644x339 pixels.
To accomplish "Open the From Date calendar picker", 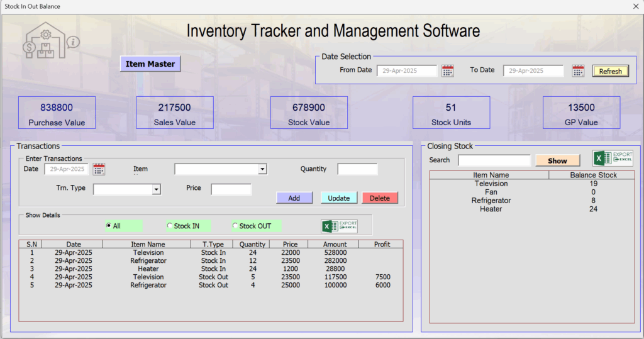I will click(x=448, y=71).
